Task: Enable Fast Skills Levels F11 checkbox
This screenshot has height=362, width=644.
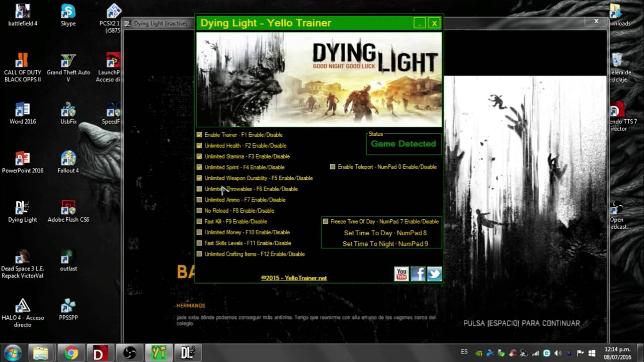Action: click(x=199, y=243)
